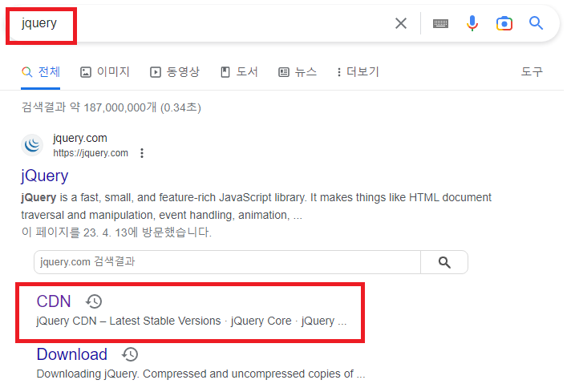The width and height of the screenshot is (567, 392).
Task: Click the https://jquery.com URL
Action: pos(91,153)
